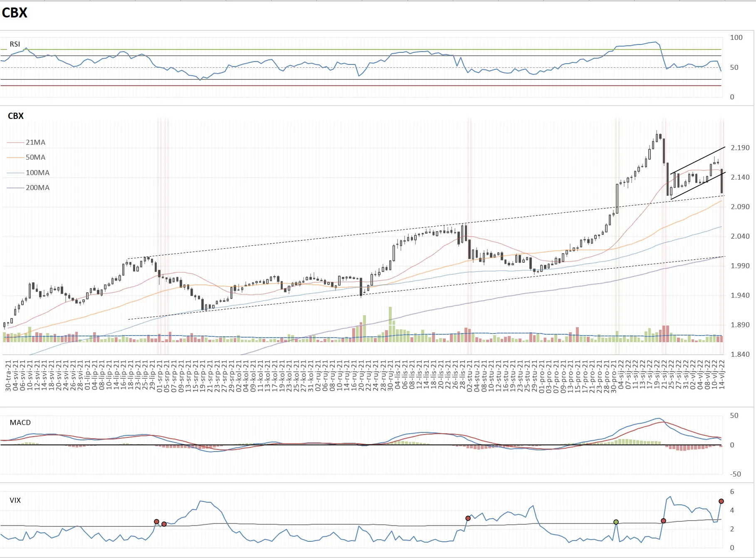Click the 6 value on VIX axis
The image size is (756, 558).
click(x=732, y=491)
